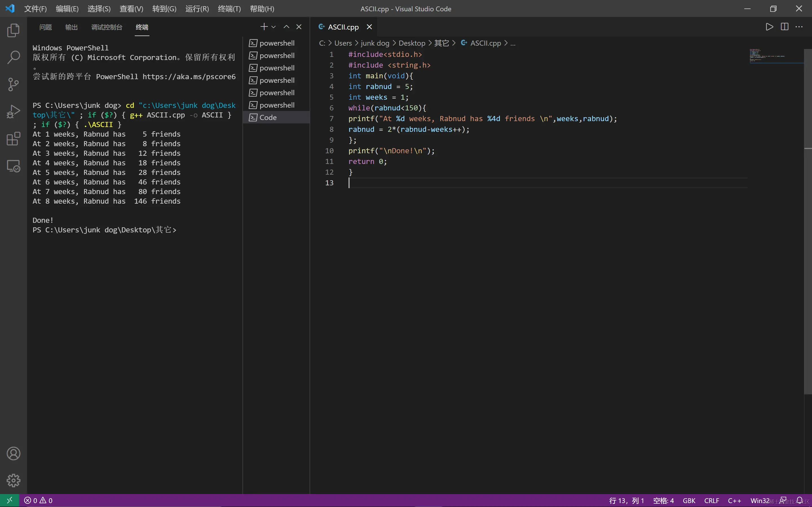Open the editor More Actions ellipsis

point(799,27)
